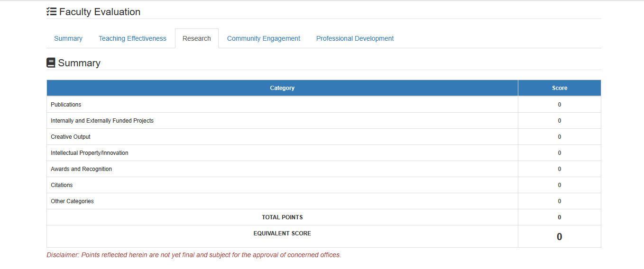Click the checklist icon beside Faculty Evaluation

coord(51,12)
